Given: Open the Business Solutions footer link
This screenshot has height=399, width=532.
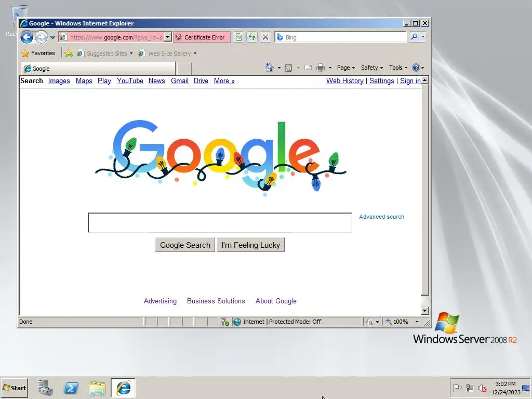Looking at the screenshot, I should point(216,301).
